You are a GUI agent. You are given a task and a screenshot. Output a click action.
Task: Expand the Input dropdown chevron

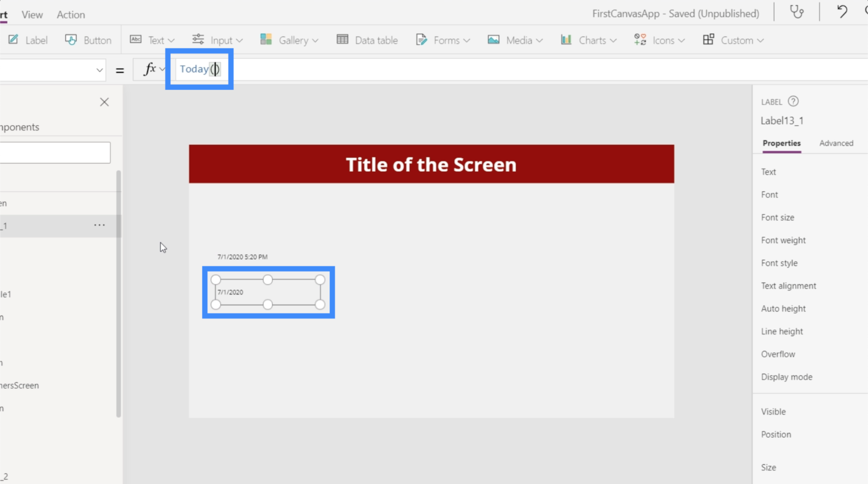pyautogui.click(x=239, y=40)
